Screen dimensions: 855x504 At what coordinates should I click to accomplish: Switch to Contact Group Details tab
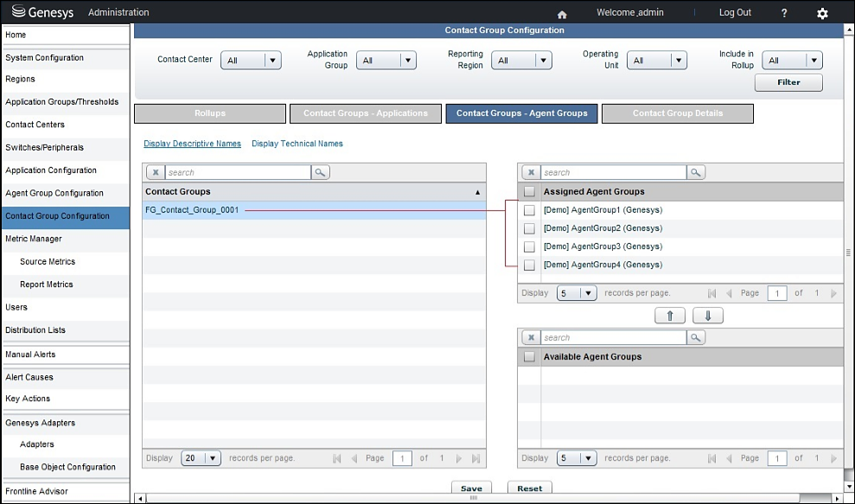pyautogui.click(x=678, y=113)
